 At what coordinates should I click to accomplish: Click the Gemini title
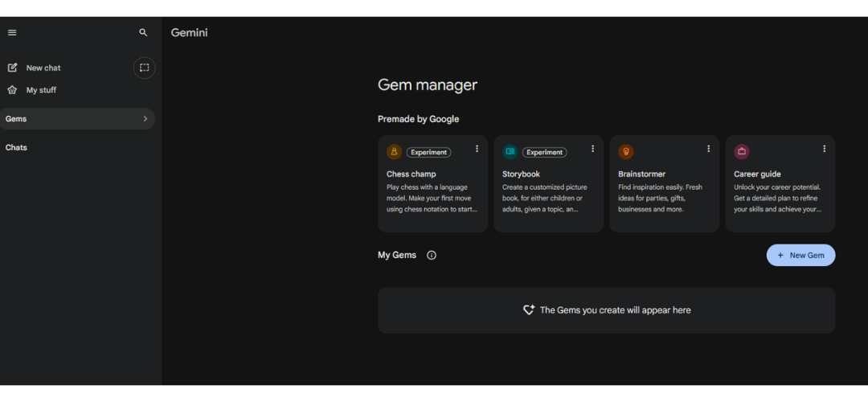click(190, 33)
